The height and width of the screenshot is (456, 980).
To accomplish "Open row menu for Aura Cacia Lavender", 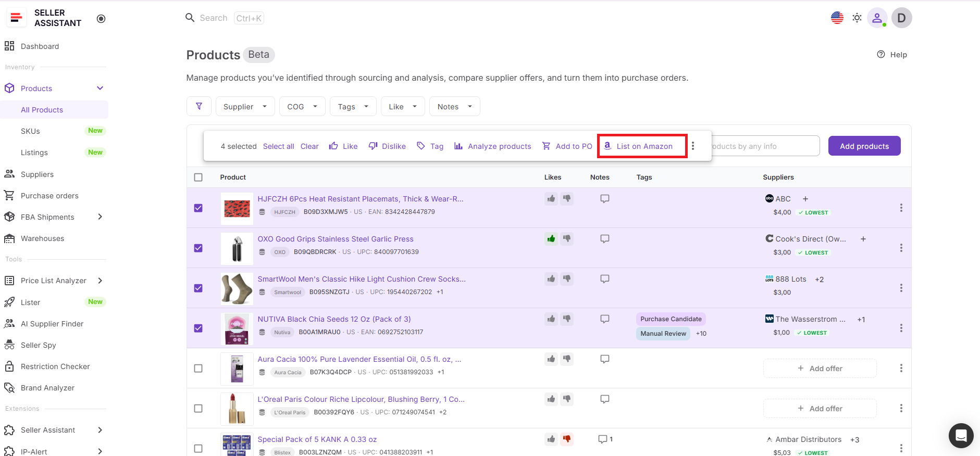I will 901,368.
